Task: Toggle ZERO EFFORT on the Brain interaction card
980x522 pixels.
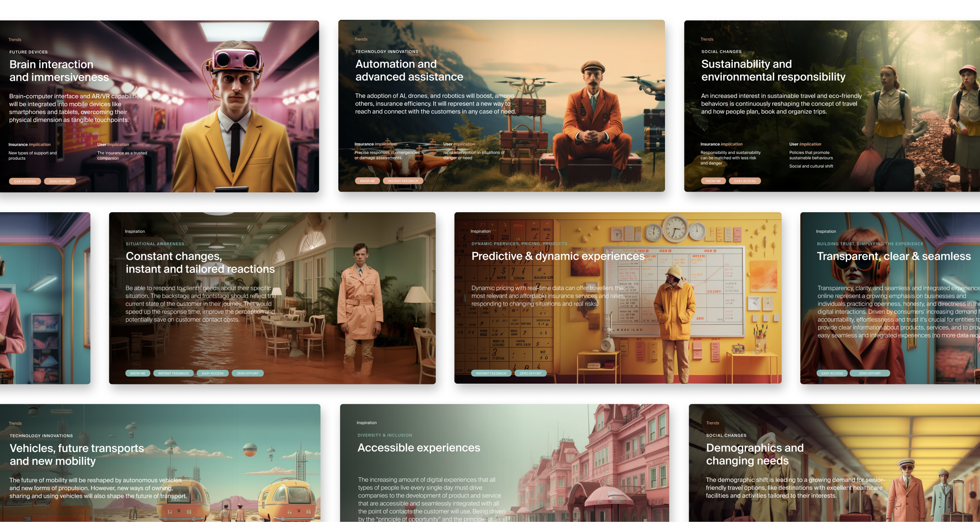Action: [x=59, y=181]
